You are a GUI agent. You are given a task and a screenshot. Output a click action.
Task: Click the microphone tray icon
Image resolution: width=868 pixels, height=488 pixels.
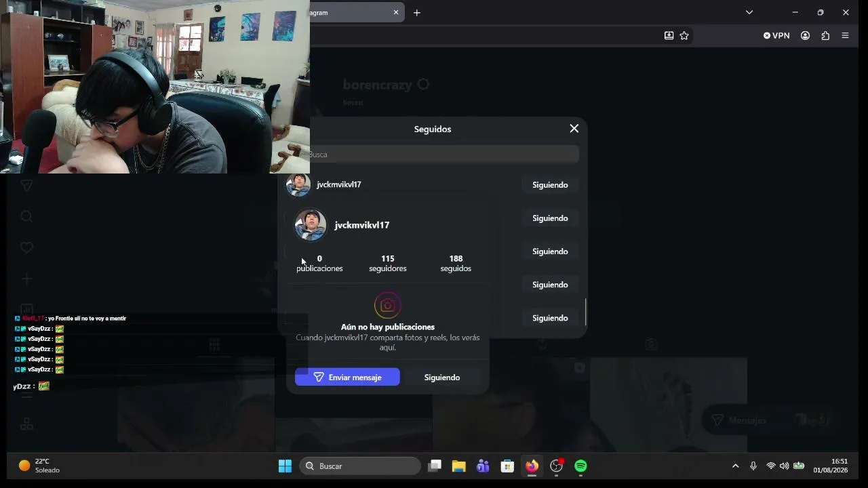753,466
